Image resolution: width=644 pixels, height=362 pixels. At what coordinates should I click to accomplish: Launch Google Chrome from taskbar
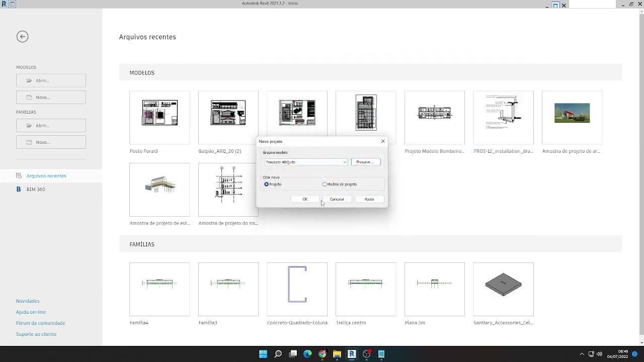pyautogui.click(x=322, y=354)
